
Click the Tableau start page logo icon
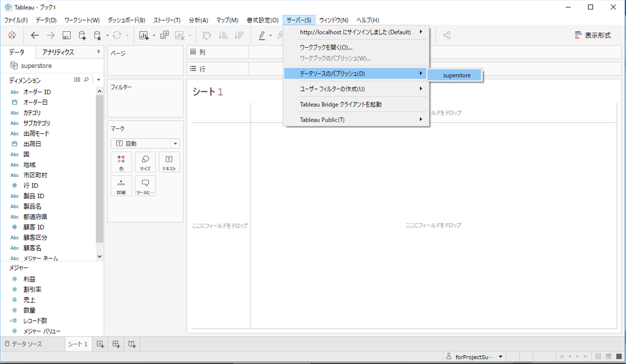12,35
